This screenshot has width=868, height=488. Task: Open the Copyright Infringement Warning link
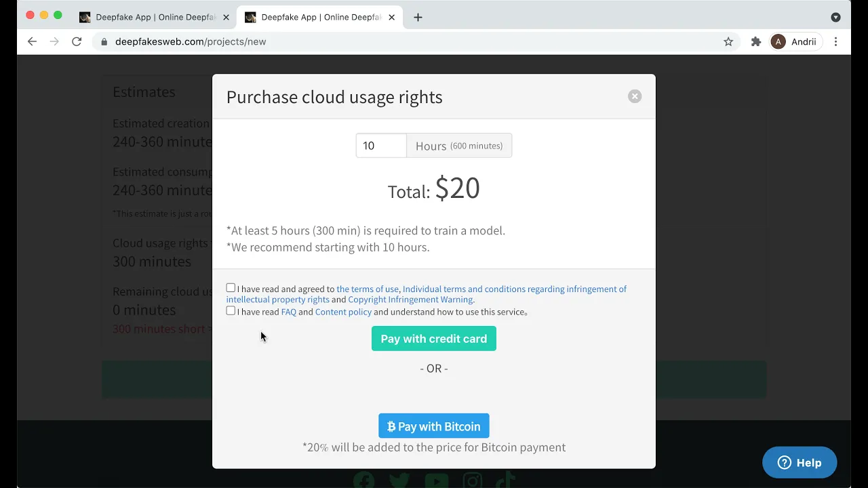[x=410, y=300]
